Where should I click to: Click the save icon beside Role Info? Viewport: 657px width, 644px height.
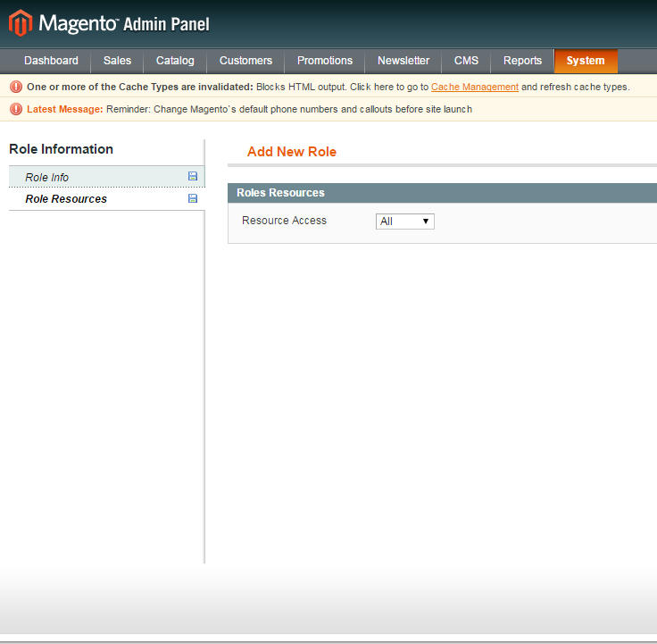point(193,176)
